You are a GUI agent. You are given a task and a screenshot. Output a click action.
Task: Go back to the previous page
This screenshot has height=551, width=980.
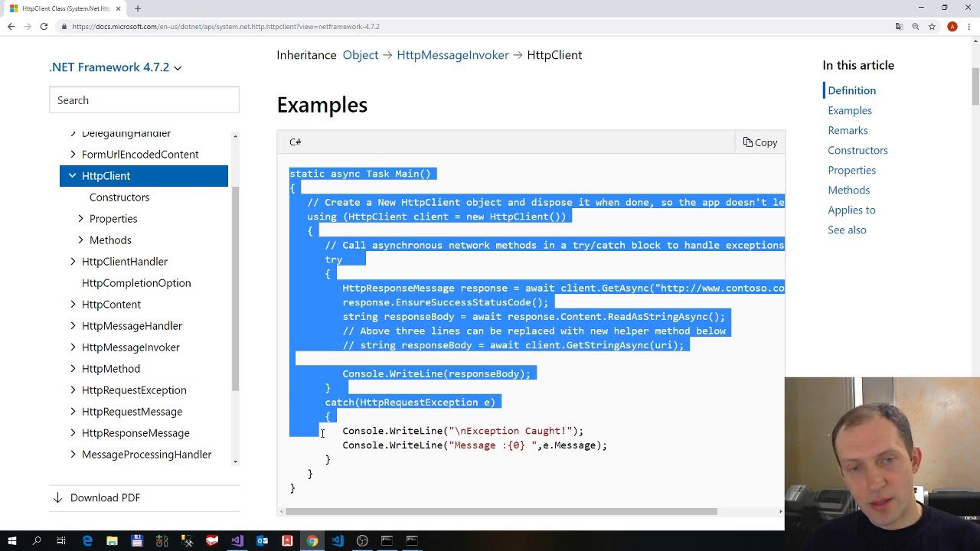(11, 27)
